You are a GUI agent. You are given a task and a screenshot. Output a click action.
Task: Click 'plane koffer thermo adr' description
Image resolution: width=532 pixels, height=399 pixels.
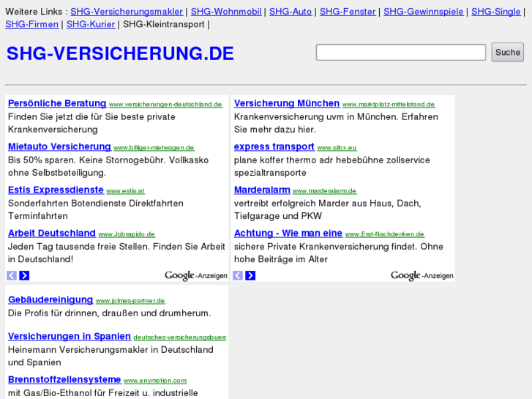(x=331, y=166)
